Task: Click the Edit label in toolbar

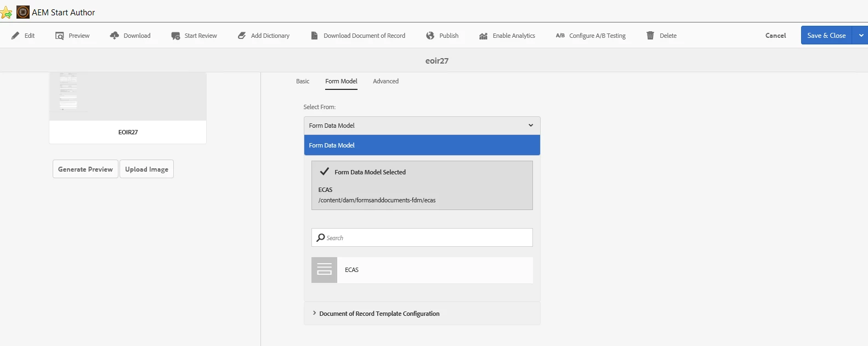Action: [30, 36]
